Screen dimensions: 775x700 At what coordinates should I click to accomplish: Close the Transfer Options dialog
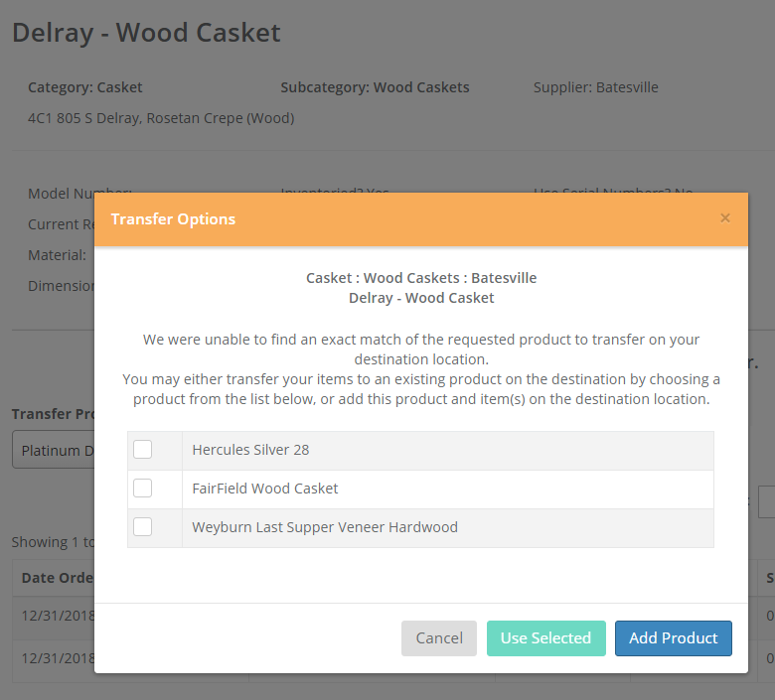(724, 218)
